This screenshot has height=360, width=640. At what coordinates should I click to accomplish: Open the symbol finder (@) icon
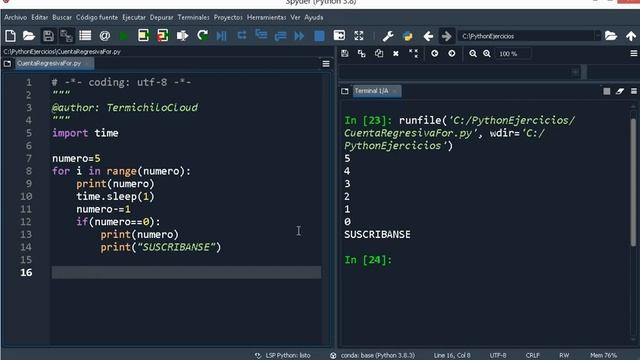click(x=104, y=36)
